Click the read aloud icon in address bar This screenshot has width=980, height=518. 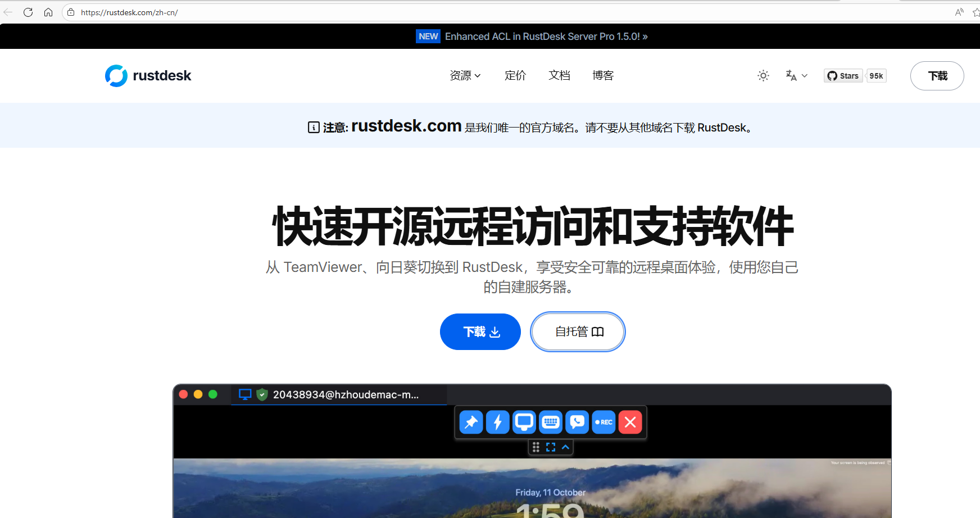click(959, 12)
